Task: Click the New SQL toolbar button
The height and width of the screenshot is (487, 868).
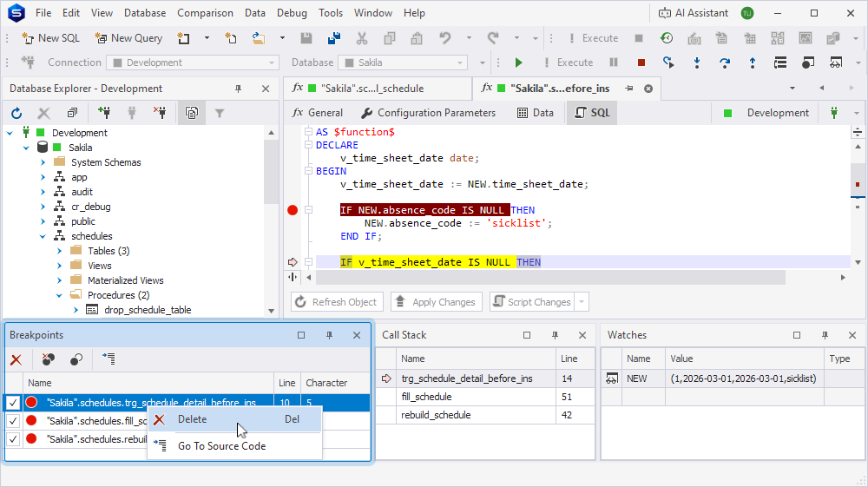Action: point(50,38)
